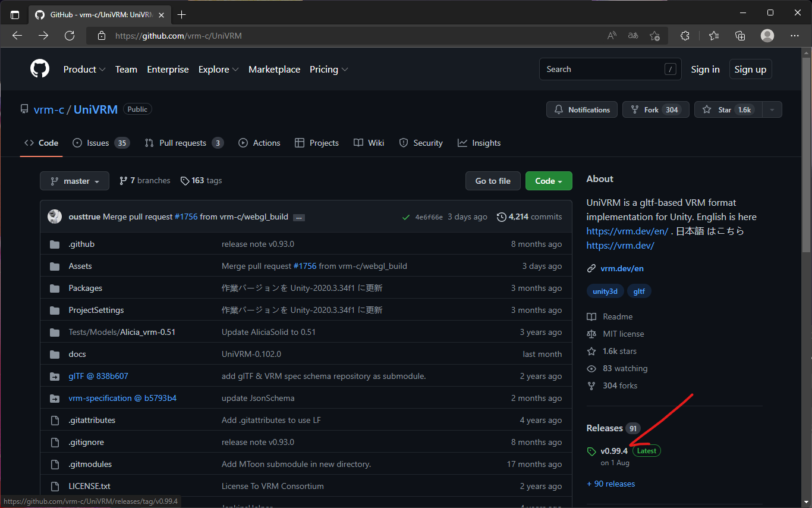The height and width of the screenshot is (508, 812).
Task: Open the v0.99.4 latest release
Action: (x=614, y=451)
